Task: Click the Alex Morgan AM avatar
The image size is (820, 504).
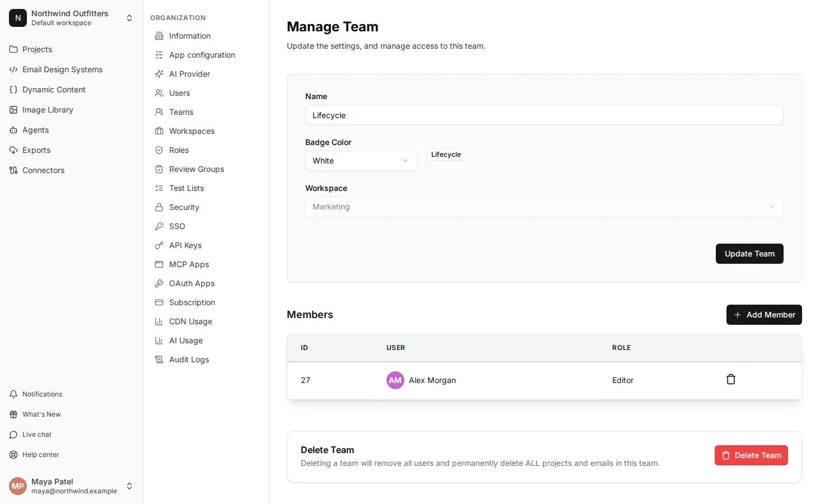Action: click(x=395, y=380)
